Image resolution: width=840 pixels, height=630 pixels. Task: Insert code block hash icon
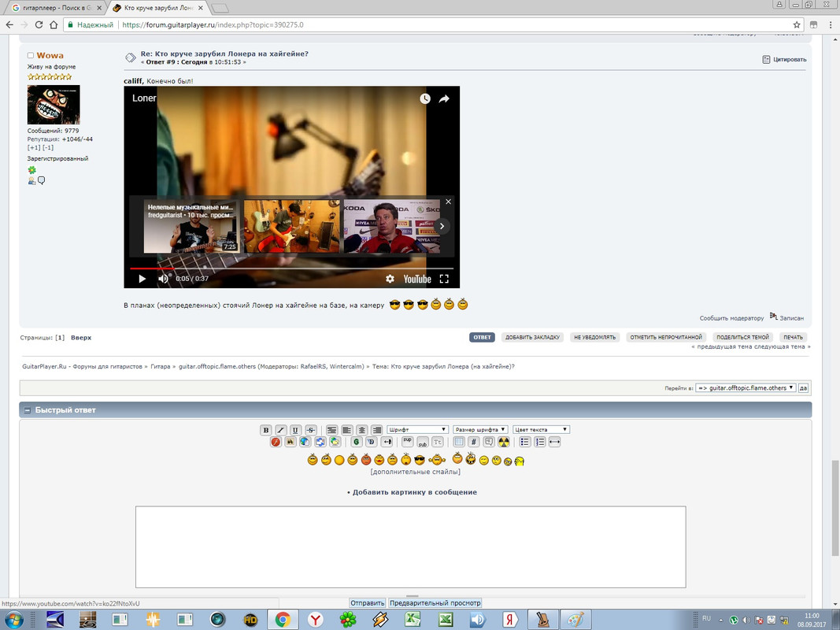(474, 442)
